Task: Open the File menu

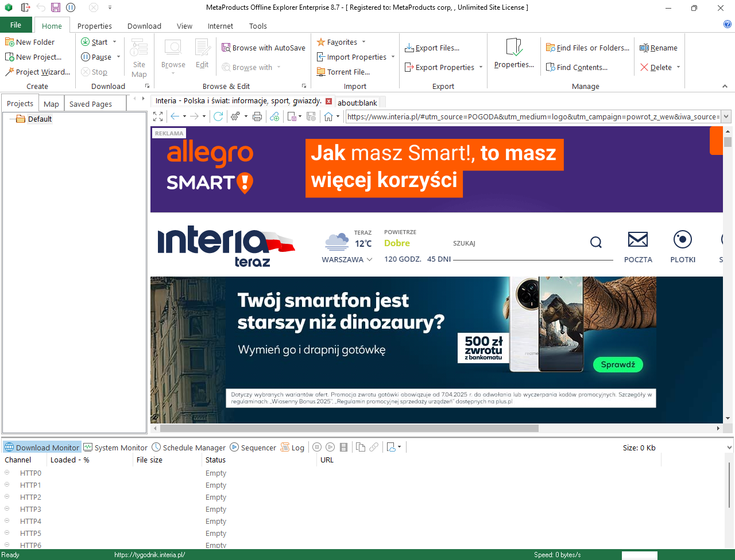Action: [16, 25]
